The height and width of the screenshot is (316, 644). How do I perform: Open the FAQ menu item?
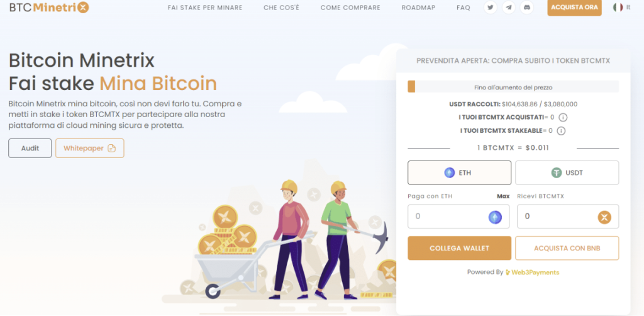pos(464,8)
